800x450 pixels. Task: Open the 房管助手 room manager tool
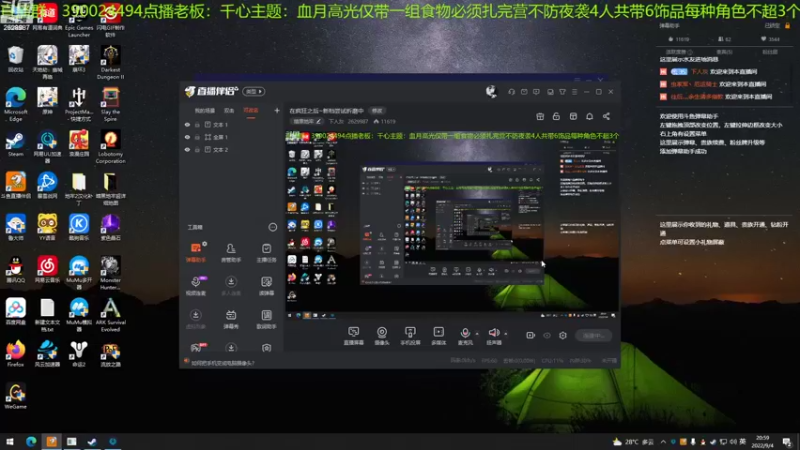(x=231, y=252)
